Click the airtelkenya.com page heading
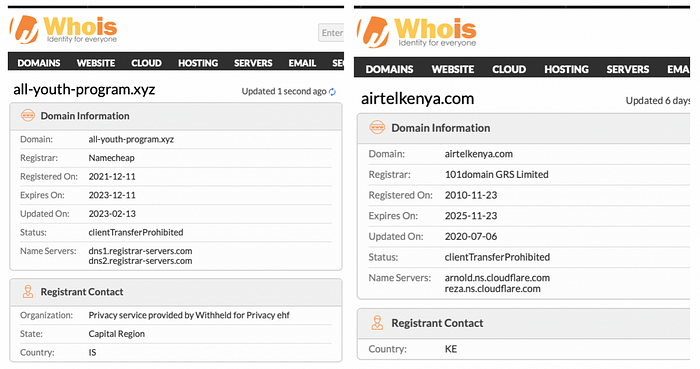This screenshot has width=700, height=369. [417, 99]
